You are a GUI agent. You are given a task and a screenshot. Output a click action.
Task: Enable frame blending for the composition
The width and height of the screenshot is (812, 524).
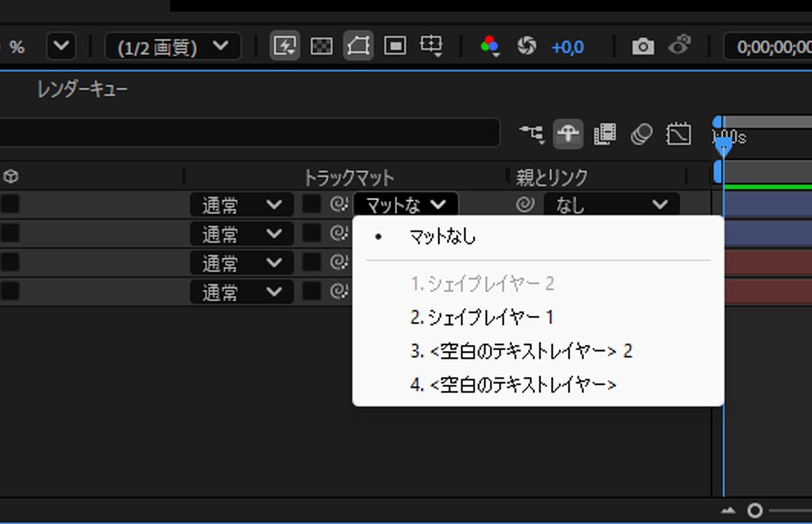point(605,134)
